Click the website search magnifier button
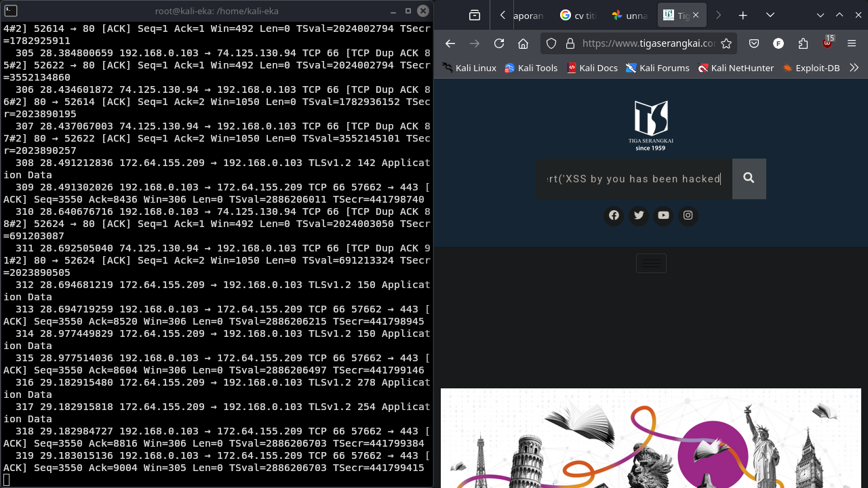This screenshot has height=488, width=868. (749, 178)
